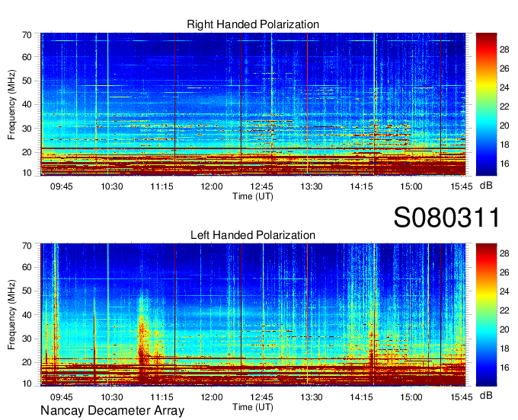Select "14:15" time tick under Right Handed plot
Viewport: 518px width, 420px height.
(361, 186)
